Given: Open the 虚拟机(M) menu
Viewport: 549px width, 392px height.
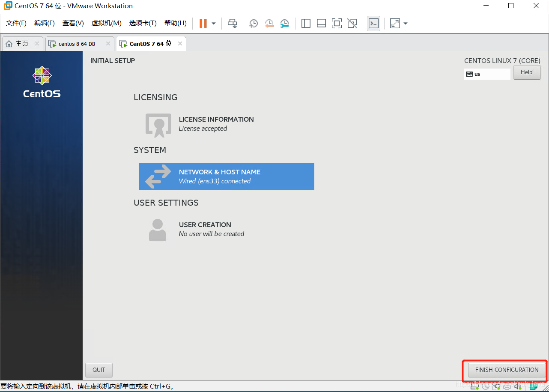Looking at the screenshot, I should pos(107,23).
